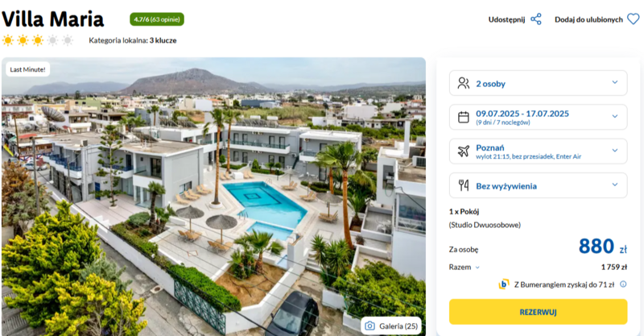The width and height of the screenshot is (644, 336).
Task: Click the main Villa Maria hotel photo
Action: tap(213, 197)
